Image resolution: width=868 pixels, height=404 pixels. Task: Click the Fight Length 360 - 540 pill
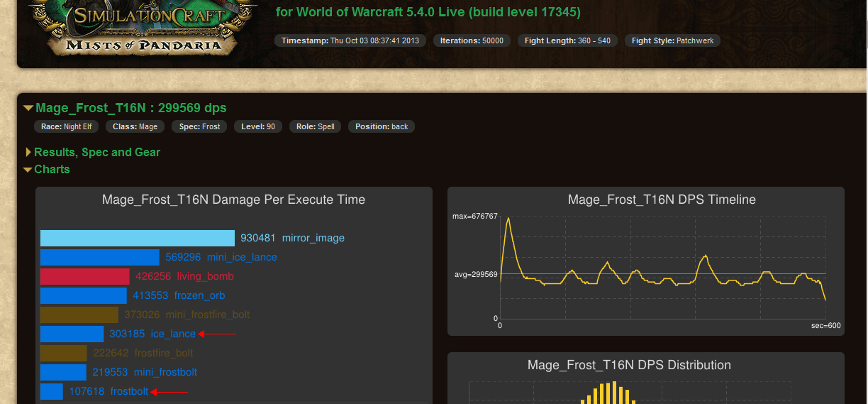tap(567, 40)
